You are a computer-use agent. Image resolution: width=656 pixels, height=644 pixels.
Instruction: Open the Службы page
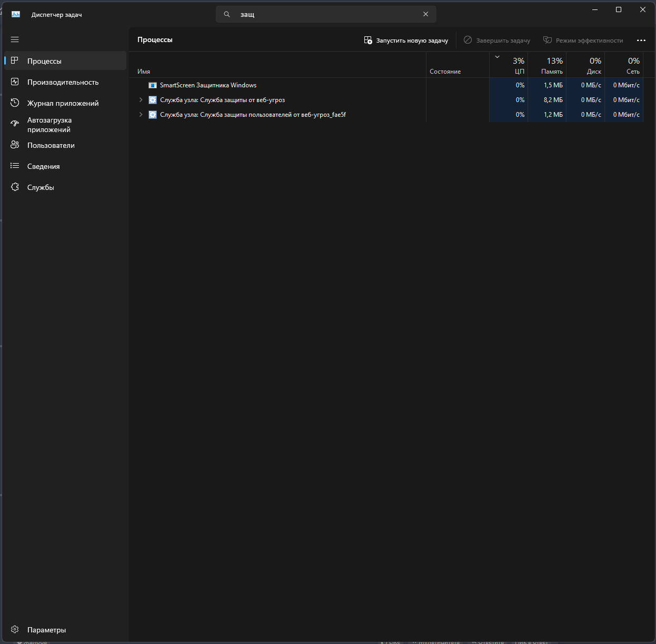pos(65,187)
